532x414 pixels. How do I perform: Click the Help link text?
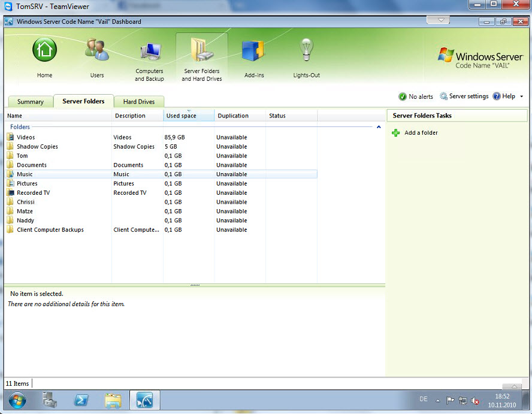point(509,96)
